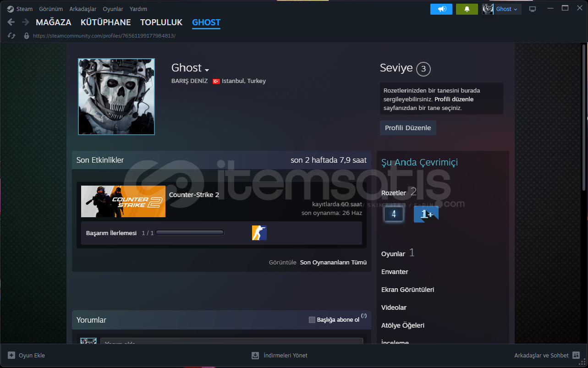The image size is (588, 368).
Task: Click the page vertical scrollbar
Action: [584, 117]
